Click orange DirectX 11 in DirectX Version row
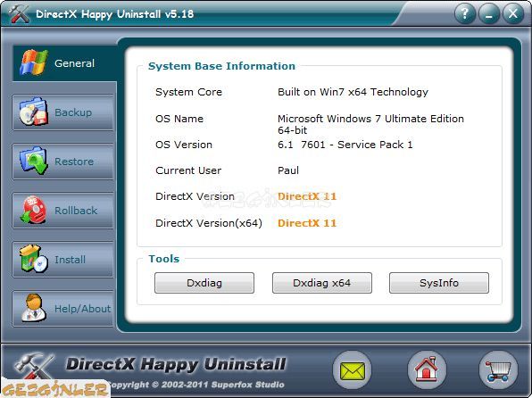532x398 pixels. [x=307, y=196]
